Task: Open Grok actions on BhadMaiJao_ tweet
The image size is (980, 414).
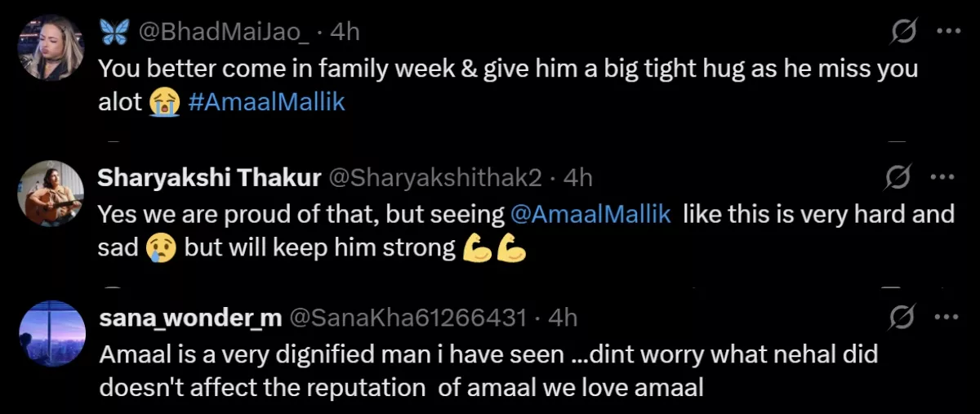Action: click(x=904, y=32)
